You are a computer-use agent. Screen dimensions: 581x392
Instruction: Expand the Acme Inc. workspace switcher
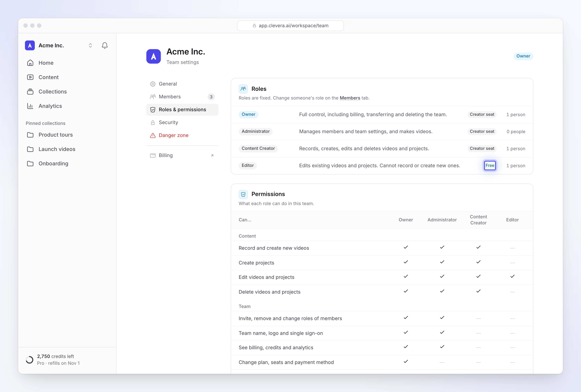coord(90,45)
